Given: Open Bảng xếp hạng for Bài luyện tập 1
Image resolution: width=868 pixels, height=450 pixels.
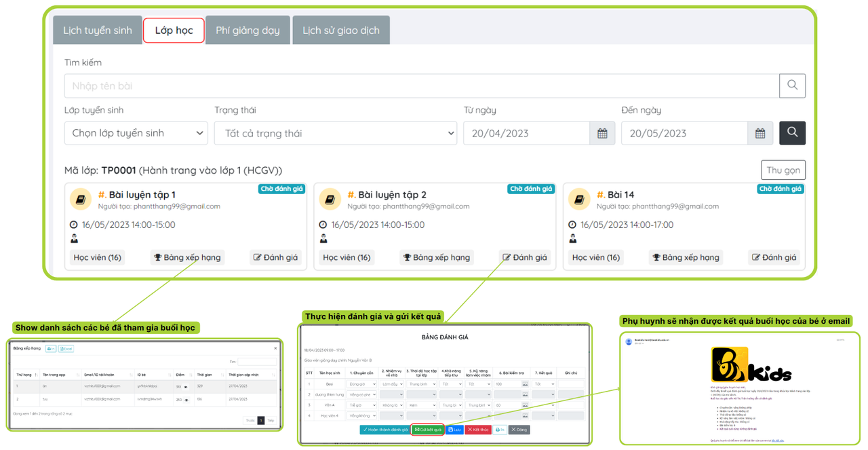Looking at the screenshot, I should 187,257.
